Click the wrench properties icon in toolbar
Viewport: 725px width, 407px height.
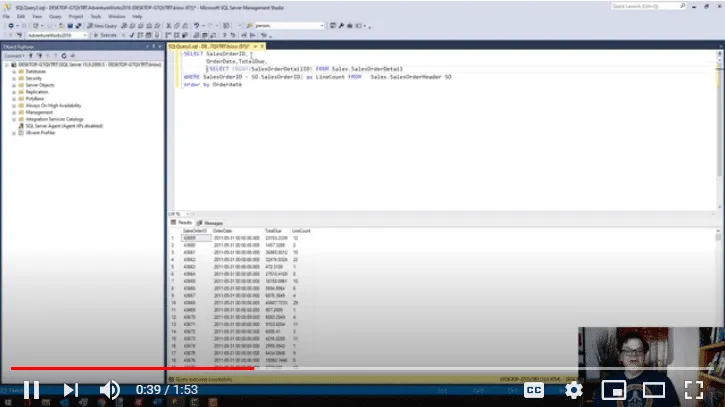(x=341, y=26)
